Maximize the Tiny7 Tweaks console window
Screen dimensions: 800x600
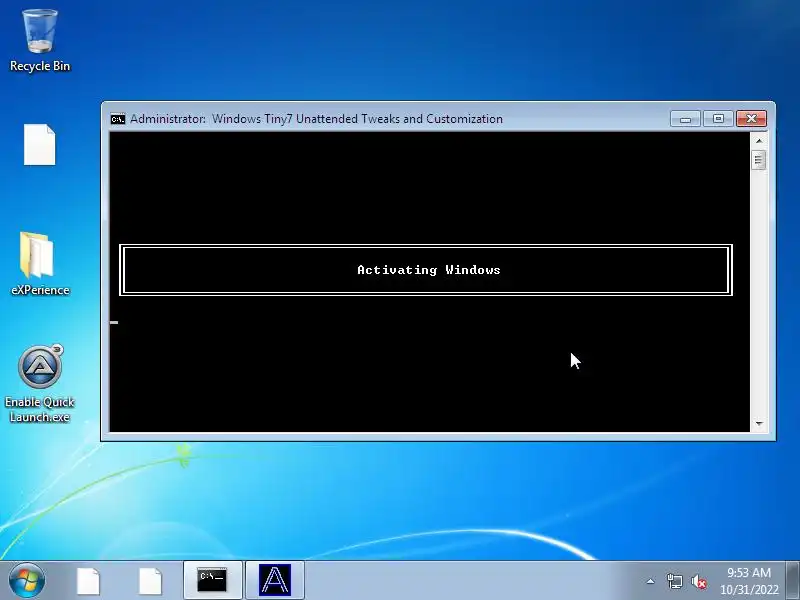[718, 119]
